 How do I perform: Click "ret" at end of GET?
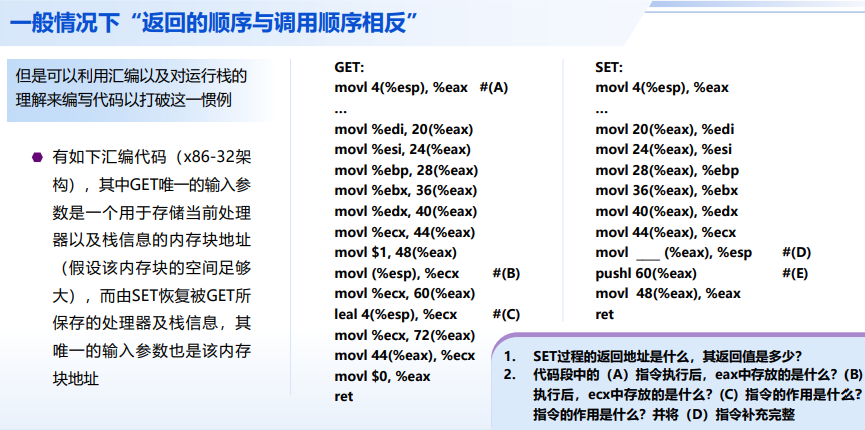coord(344,397)
